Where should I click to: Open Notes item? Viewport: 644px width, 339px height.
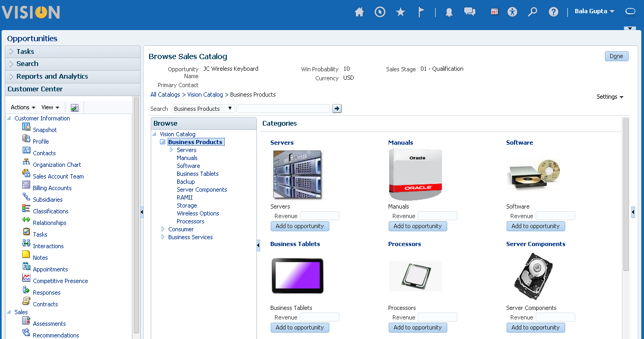tap(40, 258)
